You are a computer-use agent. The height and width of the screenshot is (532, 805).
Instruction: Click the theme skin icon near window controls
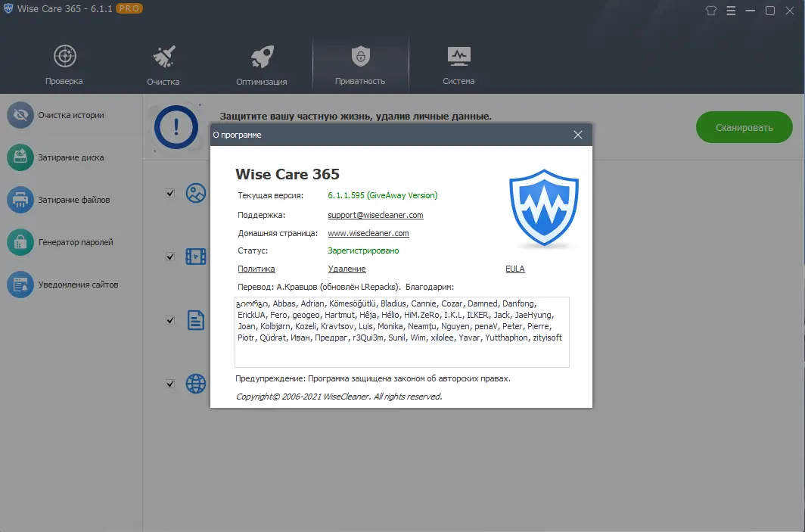click(710, 11)
